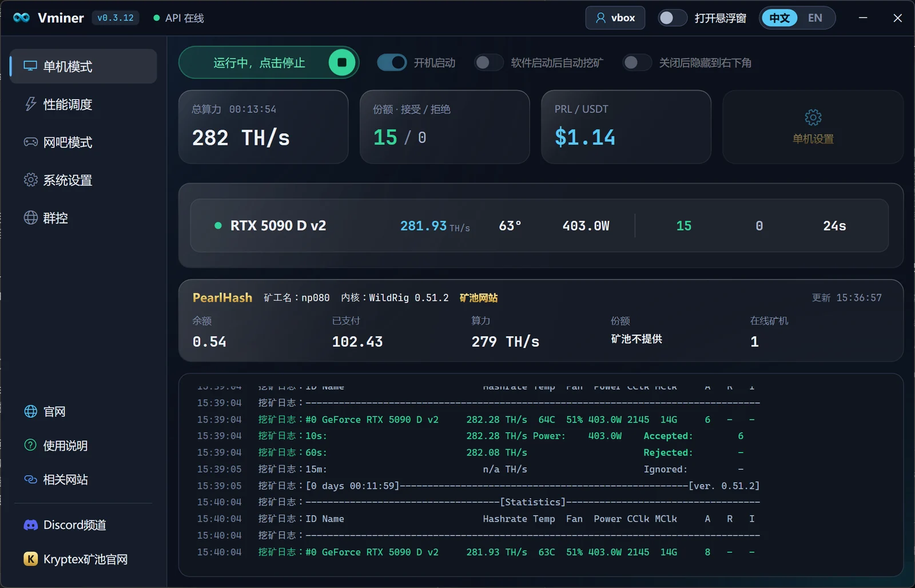
Task: Toggle the 打开悬浮窗 switch
Action: [672, 18]
